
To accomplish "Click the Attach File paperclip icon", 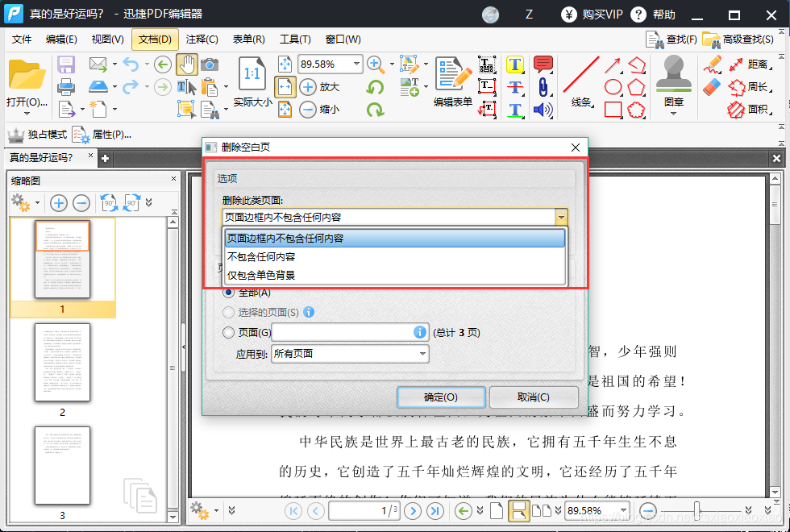I will point(543,87).
